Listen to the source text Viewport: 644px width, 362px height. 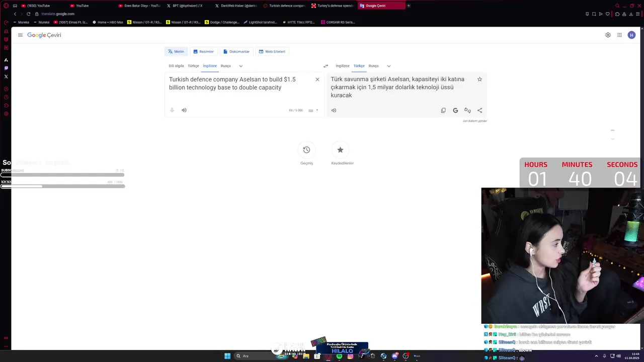coord(184,110)
